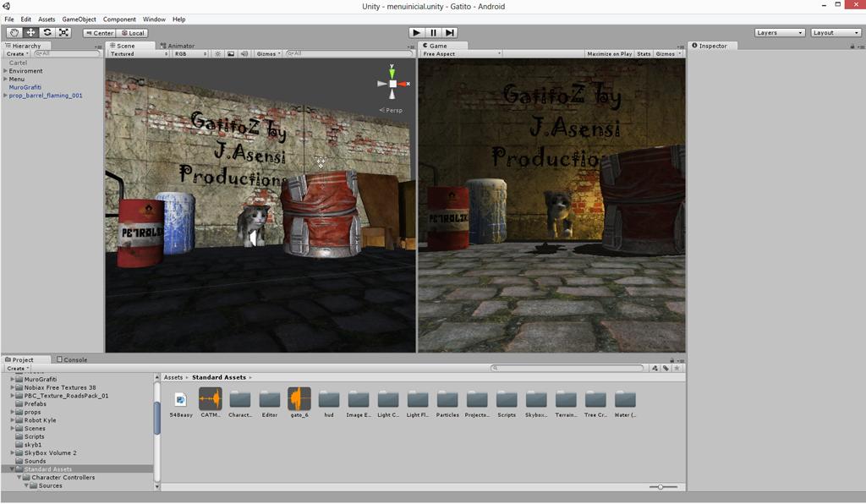Switch to the Console tab
Screen dimensions: 866x504
pos(73,360)
